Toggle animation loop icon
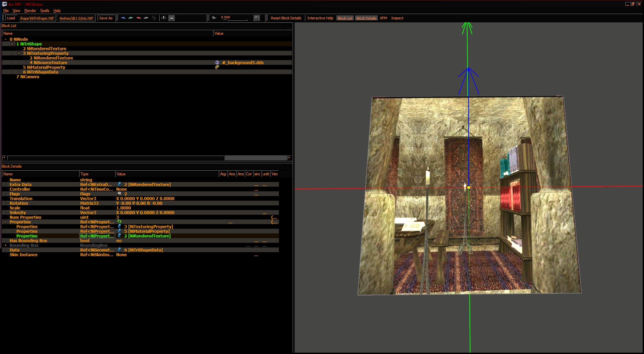 [x=257, y=18]
